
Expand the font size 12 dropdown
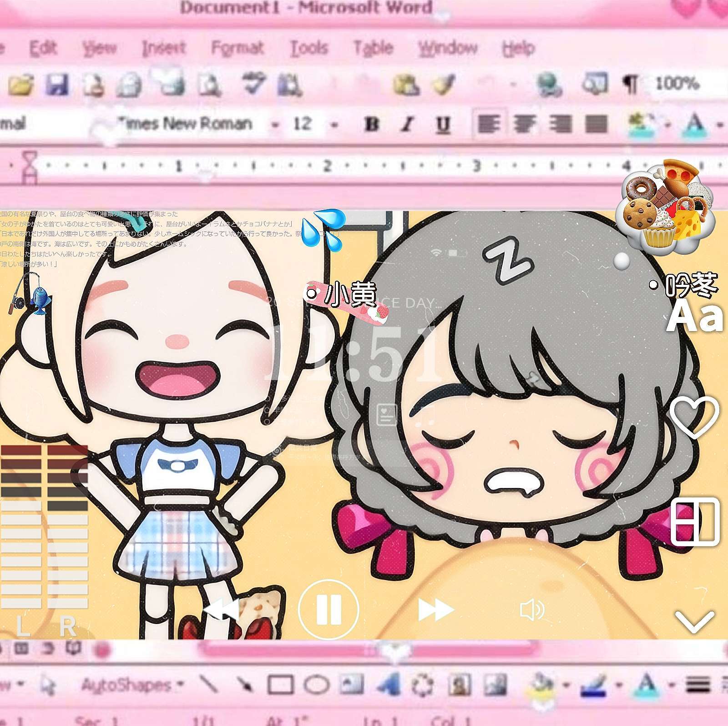[335, 124]
